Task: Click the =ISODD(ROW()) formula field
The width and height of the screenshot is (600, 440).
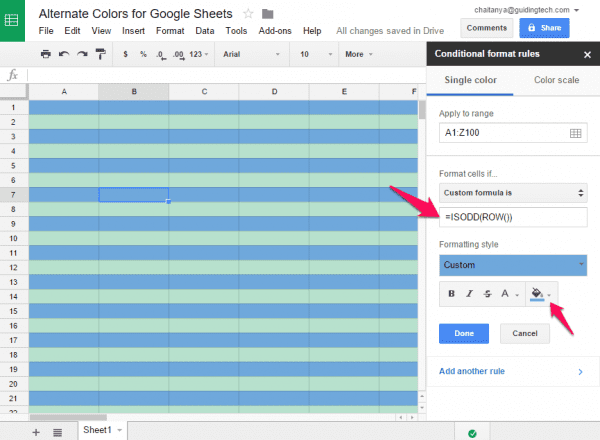Action: (x=513, y=217)
